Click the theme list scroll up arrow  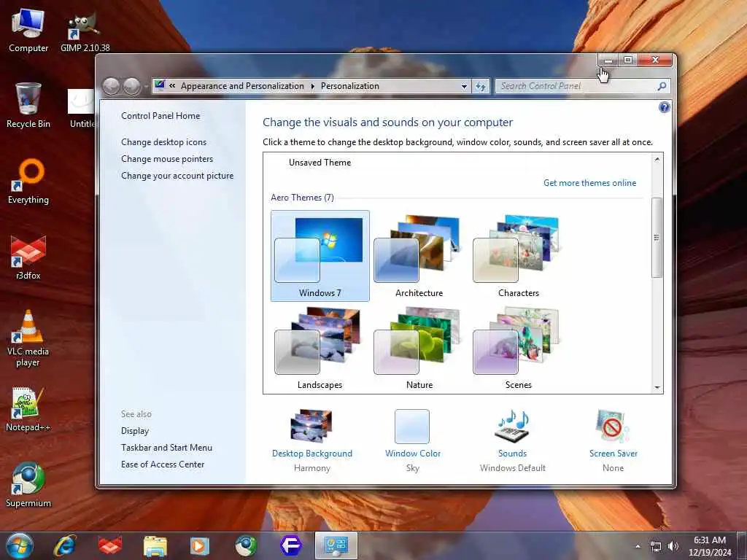(657, 159)
